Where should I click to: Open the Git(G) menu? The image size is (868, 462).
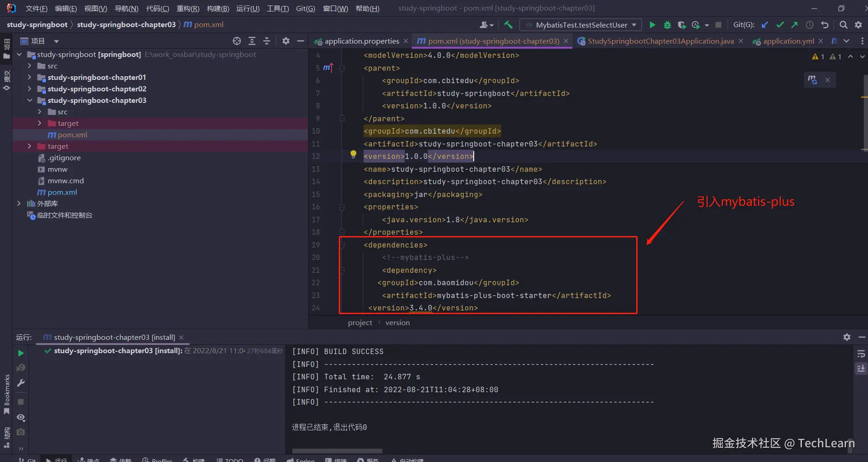pos(305,8)
